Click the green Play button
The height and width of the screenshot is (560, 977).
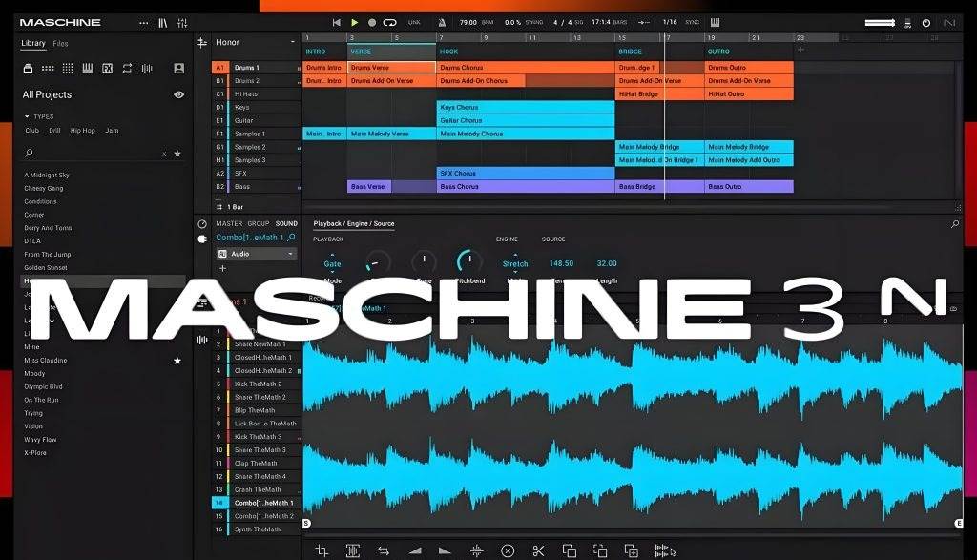355,23
